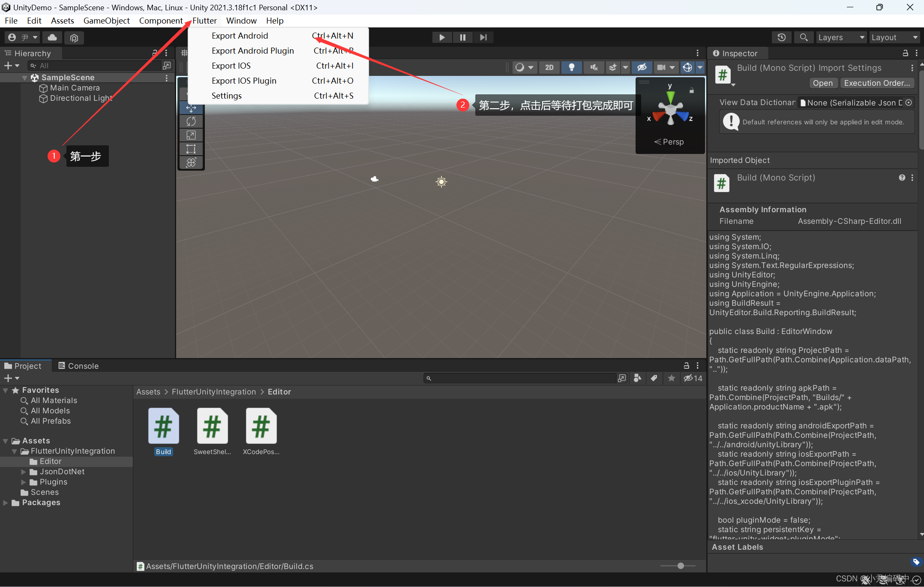Image resolution: width=924 pixels, height=587 pixels.
Task: Select the Rotate tool in scene view
Action: tap(191, 122)
